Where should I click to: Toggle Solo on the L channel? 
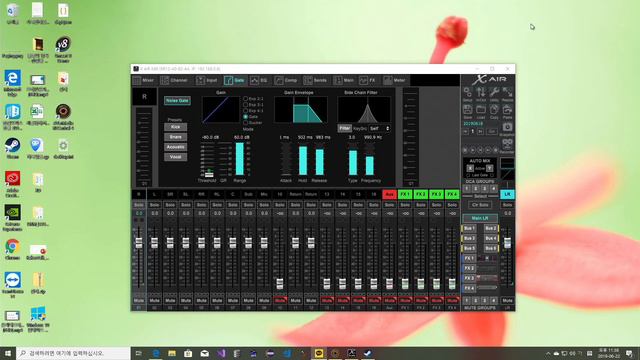(154, 204)
